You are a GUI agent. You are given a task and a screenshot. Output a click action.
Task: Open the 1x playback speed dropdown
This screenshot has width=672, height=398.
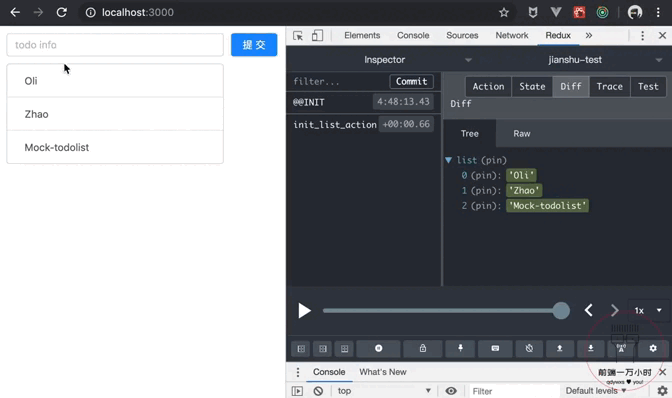648,310
